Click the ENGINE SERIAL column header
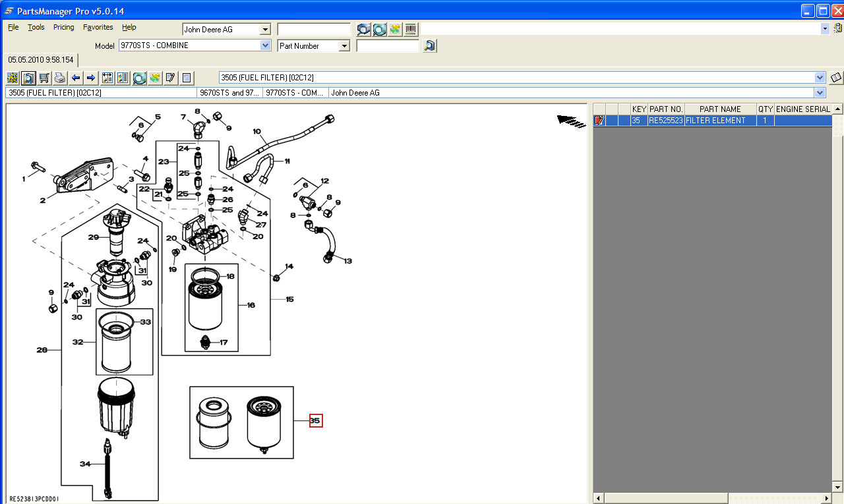This screenshot has height=504, width=844. [803, 109]
